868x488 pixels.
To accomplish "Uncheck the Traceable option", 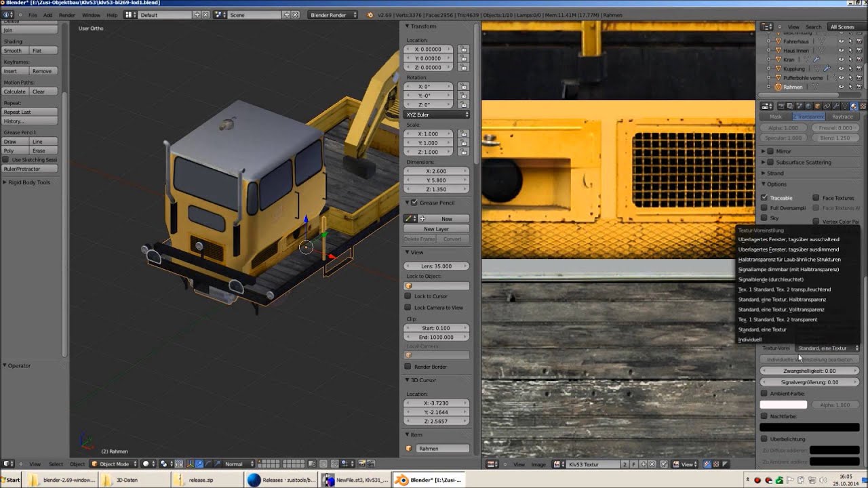I will 764,198.
